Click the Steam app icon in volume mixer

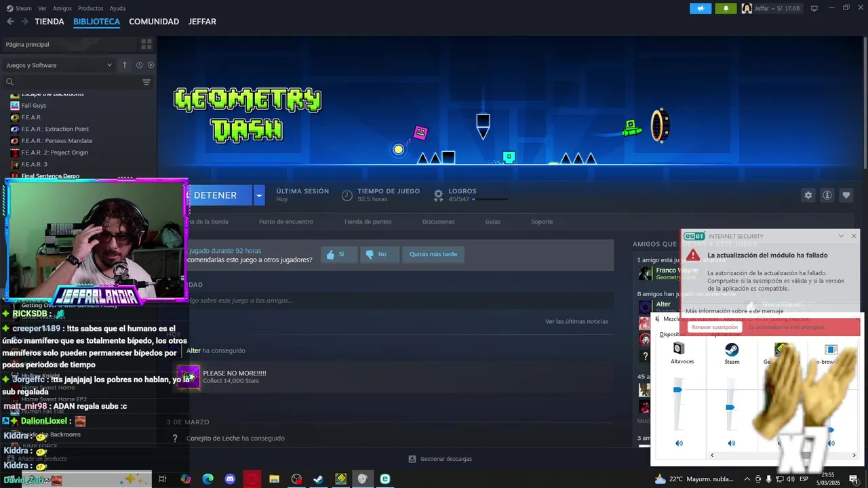(732, 350)
